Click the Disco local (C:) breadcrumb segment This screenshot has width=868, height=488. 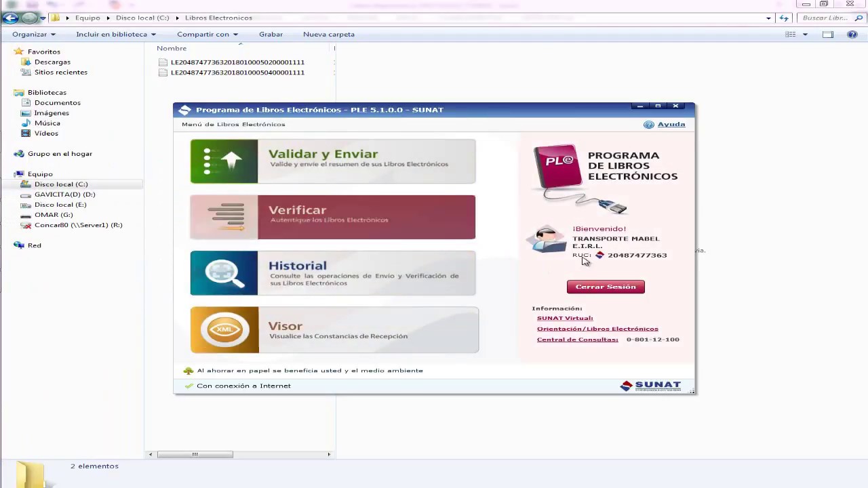pyautogui.click(x=142, y=18)
